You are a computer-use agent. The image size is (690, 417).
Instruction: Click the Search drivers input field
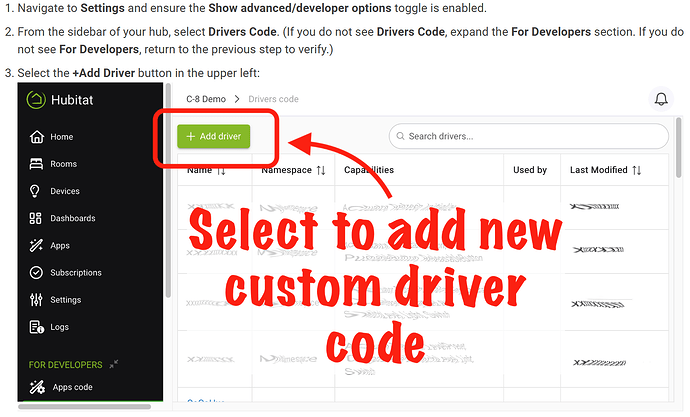point(529,136)
